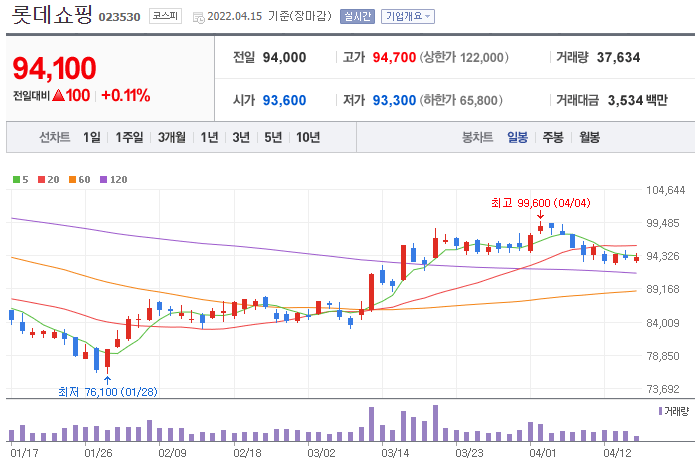Select the 5년 line chart tab

[273, 137]
